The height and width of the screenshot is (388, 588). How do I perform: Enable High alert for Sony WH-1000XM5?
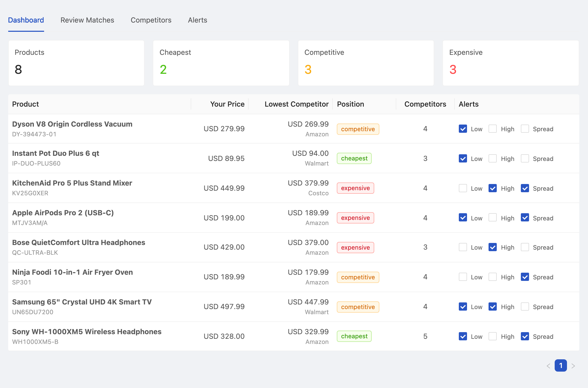(492, 336)
